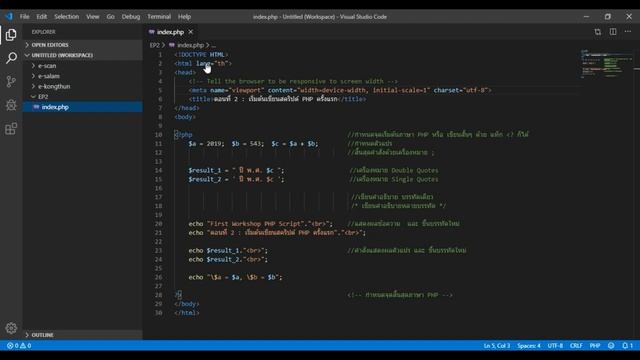The height and width of the screenshot is (360, 640).
Task: Open the Source Control view icon
Action: [x=11, y=81]
